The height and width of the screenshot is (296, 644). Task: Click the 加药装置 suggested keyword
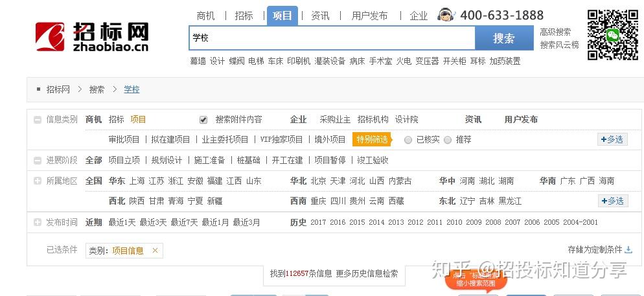[x=505, y=61]
